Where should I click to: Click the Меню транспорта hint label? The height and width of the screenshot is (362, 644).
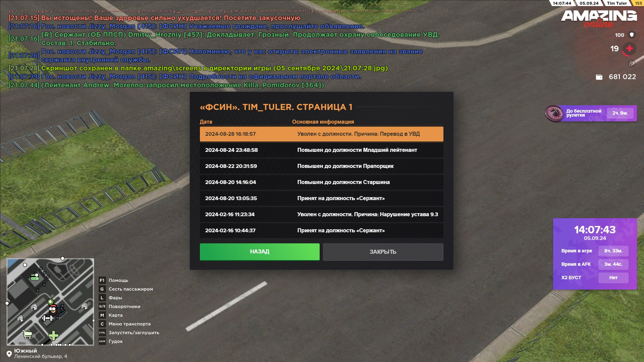pyautogui.click(x=129, y=324)
